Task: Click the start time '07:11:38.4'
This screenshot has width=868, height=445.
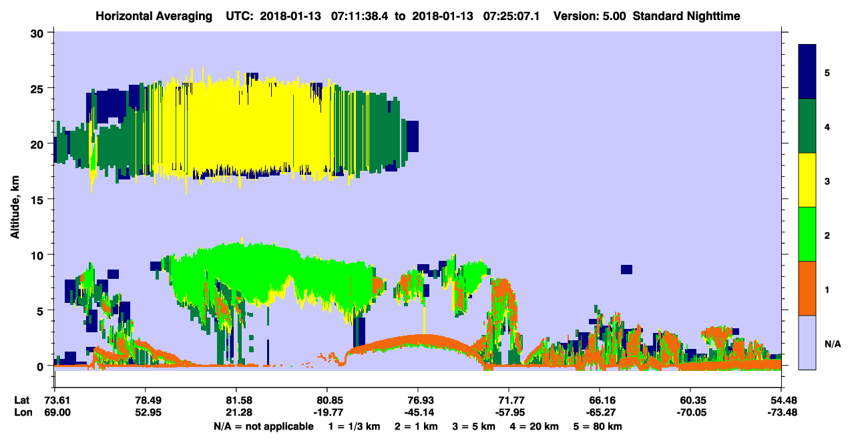Action: tap(361, 15)
